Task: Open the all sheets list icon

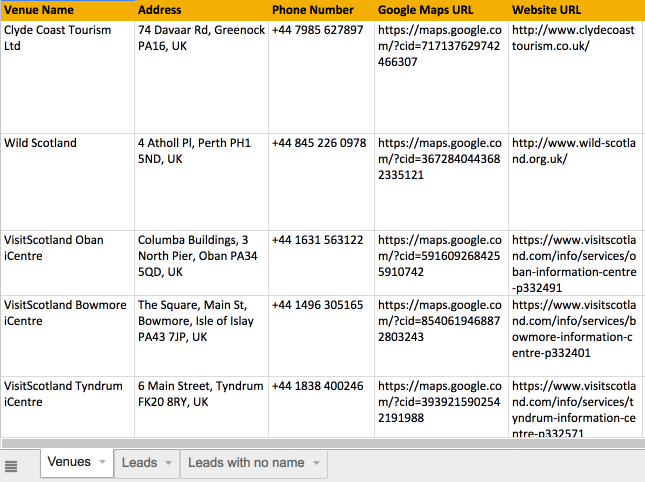Action: 11,466
